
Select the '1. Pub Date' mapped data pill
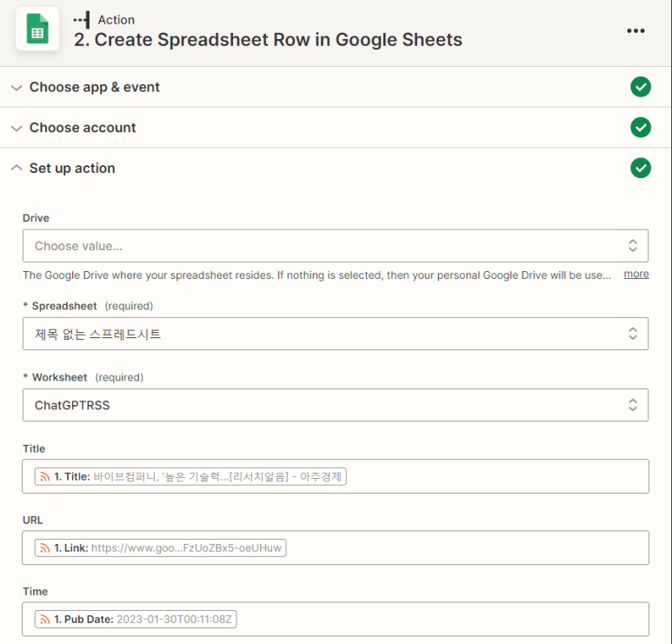tap(136, 619)
